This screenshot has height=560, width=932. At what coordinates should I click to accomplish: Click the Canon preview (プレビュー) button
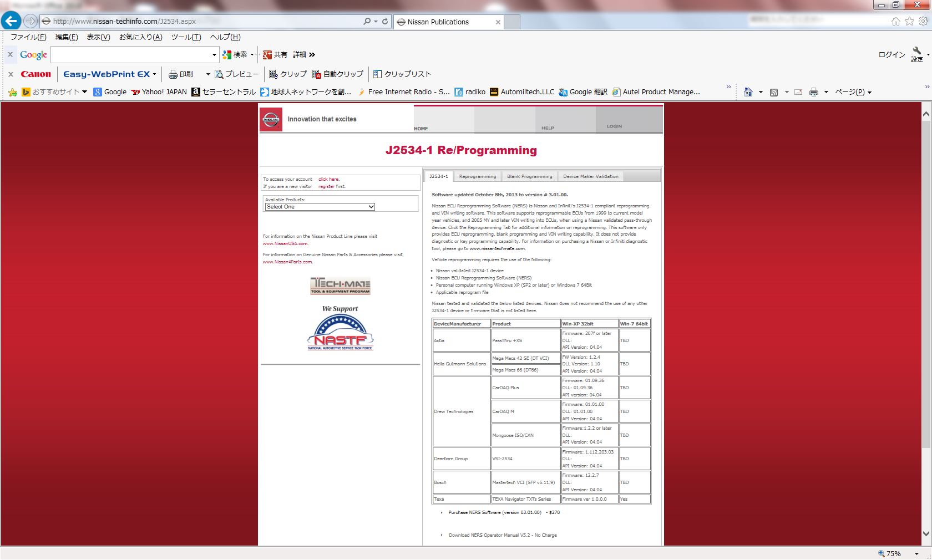coord(237,74)
